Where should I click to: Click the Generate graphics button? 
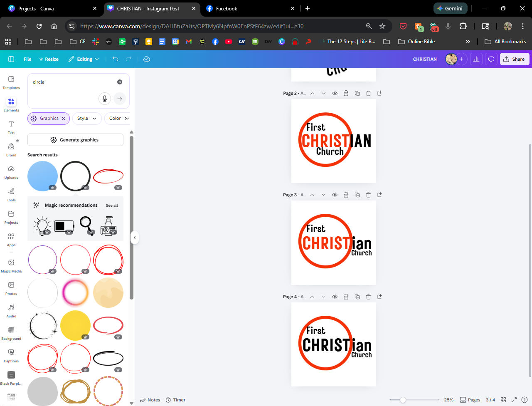point(75,140)
